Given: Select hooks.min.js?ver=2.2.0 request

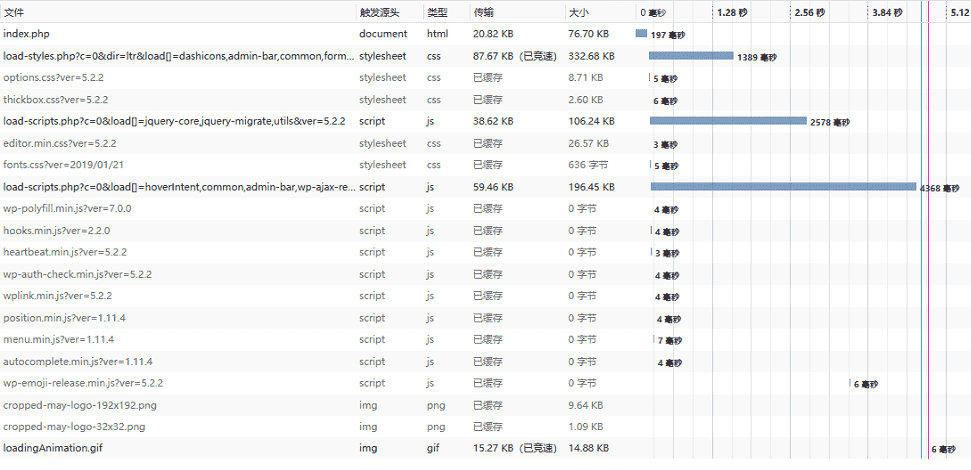Looking at the screenshot, I should tap(486, 230).
